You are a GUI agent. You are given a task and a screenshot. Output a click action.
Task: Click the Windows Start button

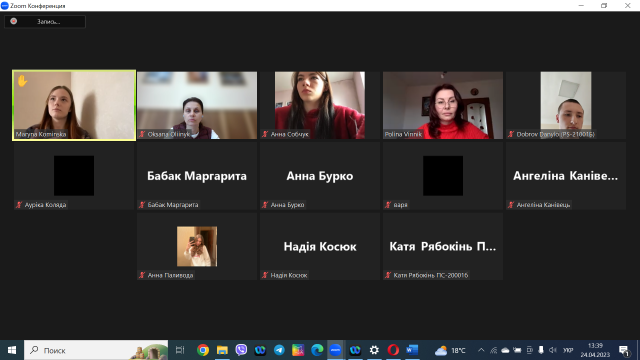point(12,350)
